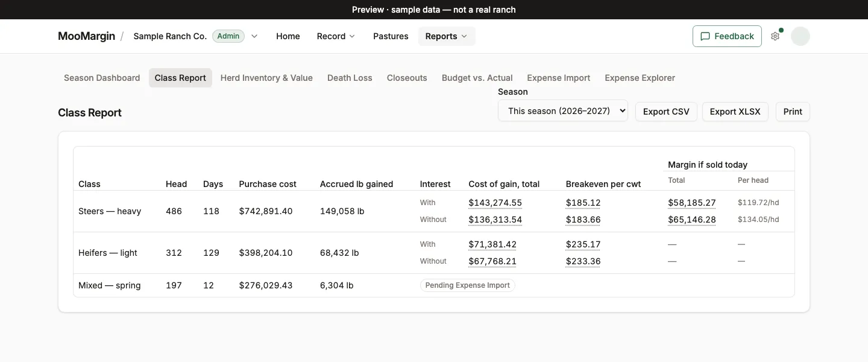This screenshot has width=868, height=362.
Task: Select the 'Steers — heavy' class cell
Action: [110, 211]
